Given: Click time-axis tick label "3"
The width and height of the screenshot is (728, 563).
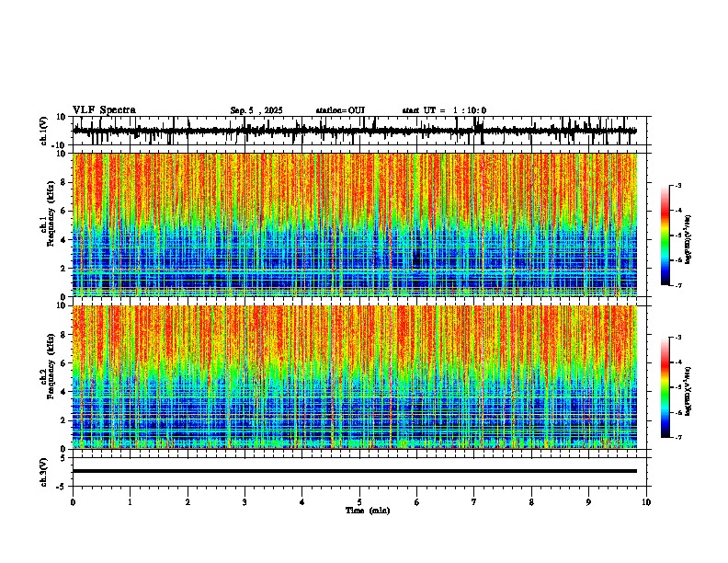Looking at the screenshot, I should click(x=245, y=502).
